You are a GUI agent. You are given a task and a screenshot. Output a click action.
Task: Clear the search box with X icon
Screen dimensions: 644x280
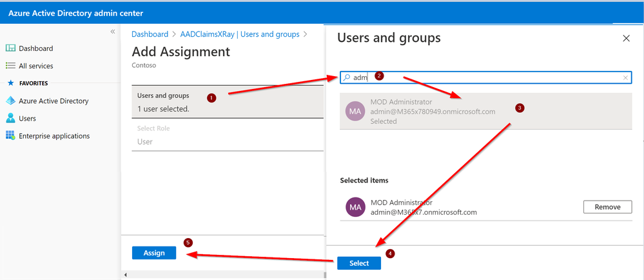[x=625, y=77]
